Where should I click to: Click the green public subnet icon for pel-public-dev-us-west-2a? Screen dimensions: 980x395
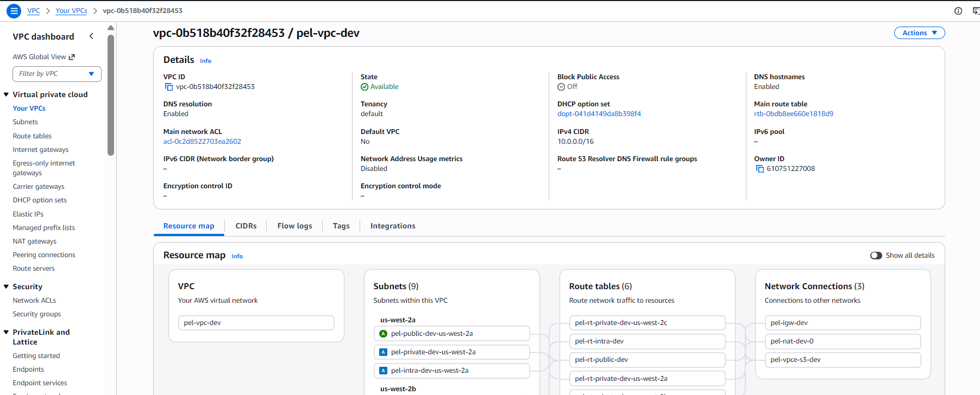[383, 334]
